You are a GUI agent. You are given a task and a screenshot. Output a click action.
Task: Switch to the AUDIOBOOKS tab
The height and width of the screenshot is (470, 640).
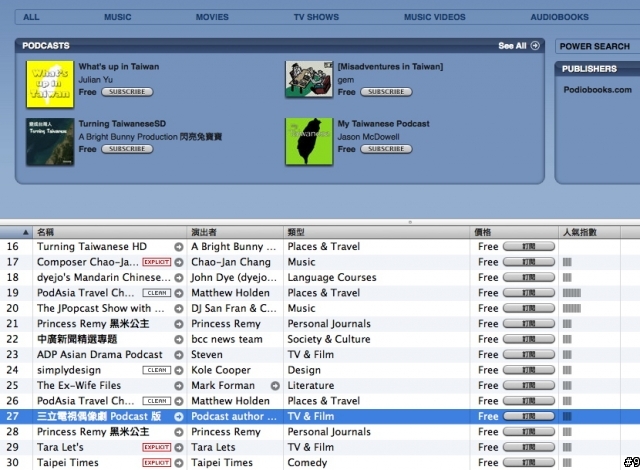(x=560, y=17)
